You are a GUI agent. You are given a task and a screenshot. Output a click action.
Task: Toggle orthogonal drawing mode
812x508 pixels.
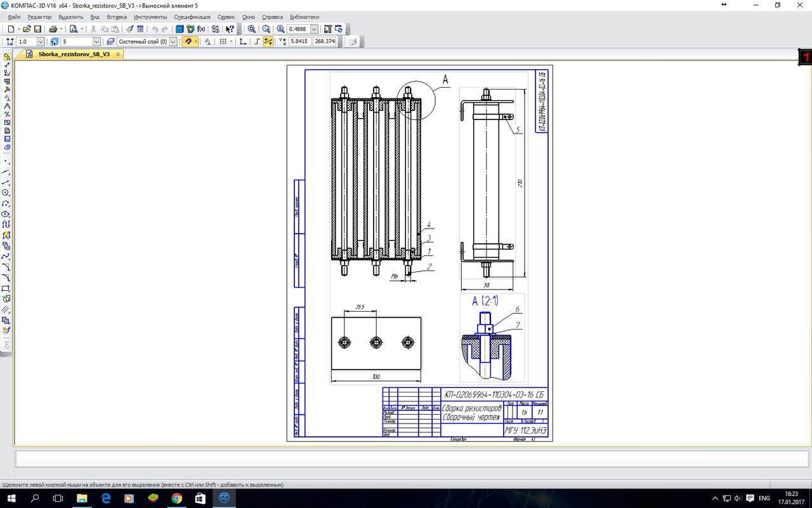(256, 41)
